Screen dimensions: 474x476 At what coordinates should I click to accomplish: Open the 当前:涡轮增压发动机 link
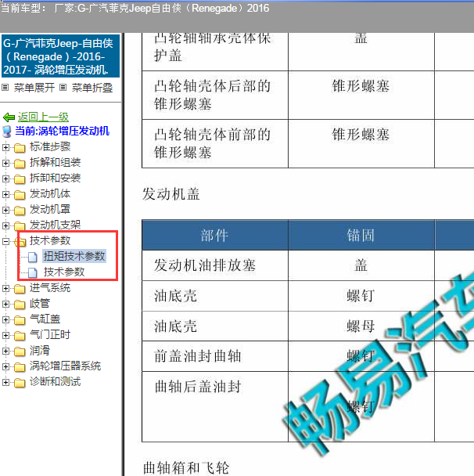[62, 132]
